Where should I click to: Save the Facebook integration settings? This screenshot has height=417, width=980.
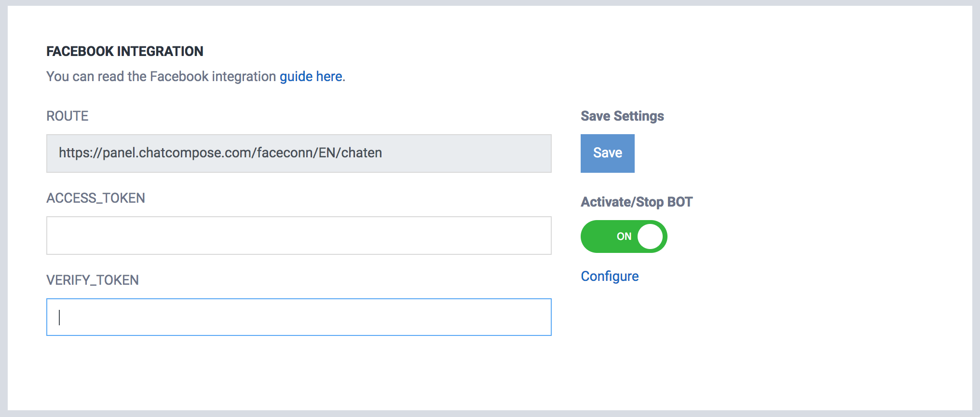608,153
